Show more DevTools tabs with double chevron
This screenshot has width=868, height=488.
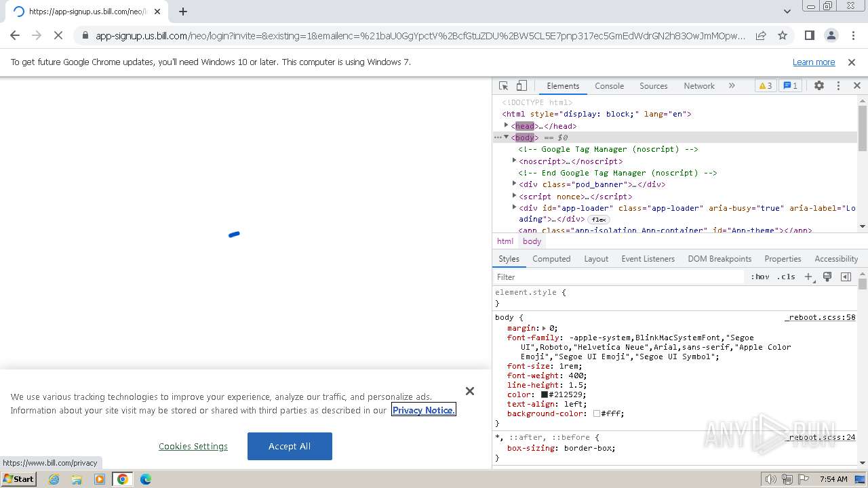(x=732, y=86)
